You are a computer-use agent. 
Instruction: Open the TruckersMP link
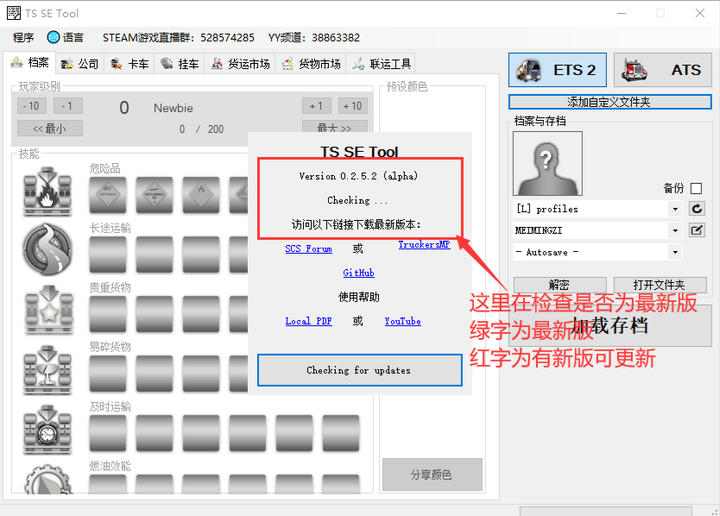(424, 245)
